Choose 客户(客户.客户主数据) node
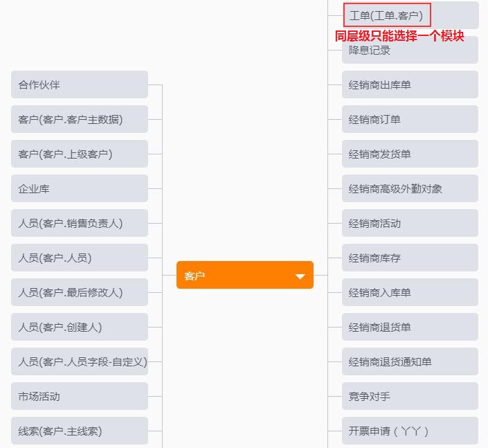 click(x=80, y=119)
